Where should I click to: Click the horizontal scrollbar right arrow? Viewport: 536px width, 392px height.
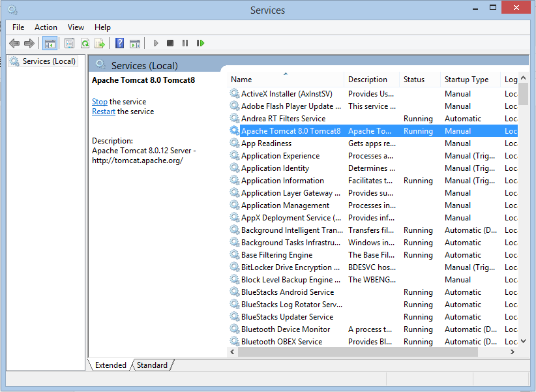coord(512,352)
